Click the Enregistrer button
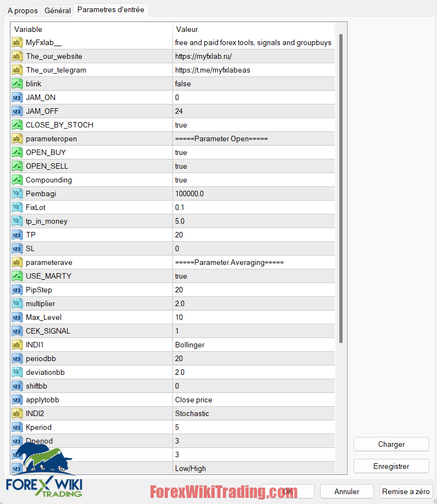This screenshot has height=504, width=437. 391,466
